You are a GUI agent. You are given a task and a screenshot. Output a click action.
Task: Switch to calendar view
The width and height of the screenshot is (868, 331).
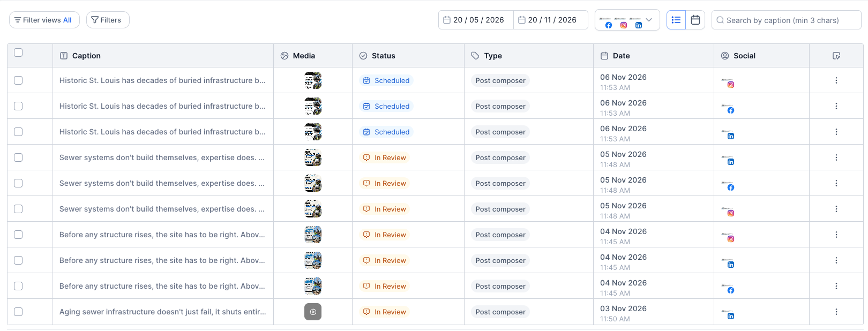695,20
